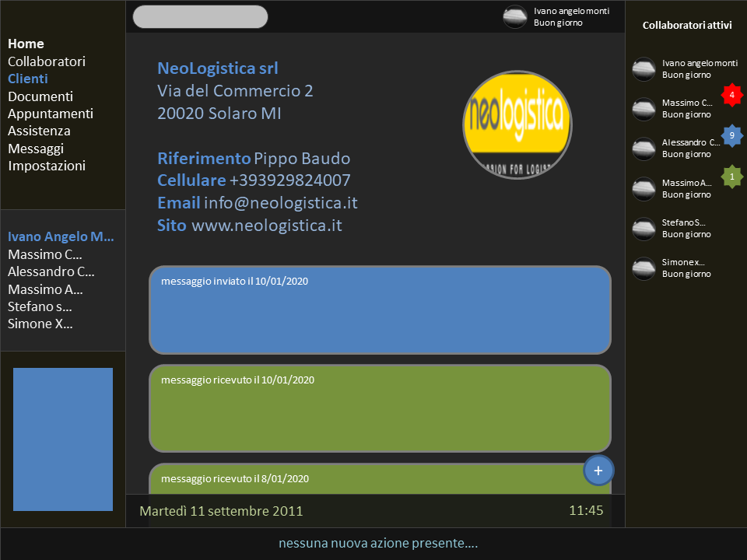The image size is (747, 560).
Task: Click the date Martedì 11 settembre 2011
Action: click(221, 511)
